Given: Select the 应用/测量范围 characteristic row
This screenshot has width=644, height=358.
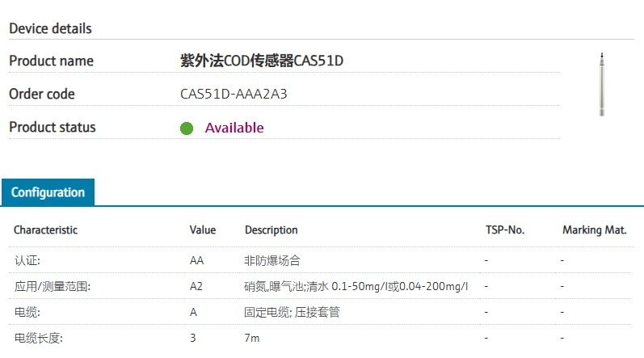Looking at the screenshot, I should coord(53,286).
